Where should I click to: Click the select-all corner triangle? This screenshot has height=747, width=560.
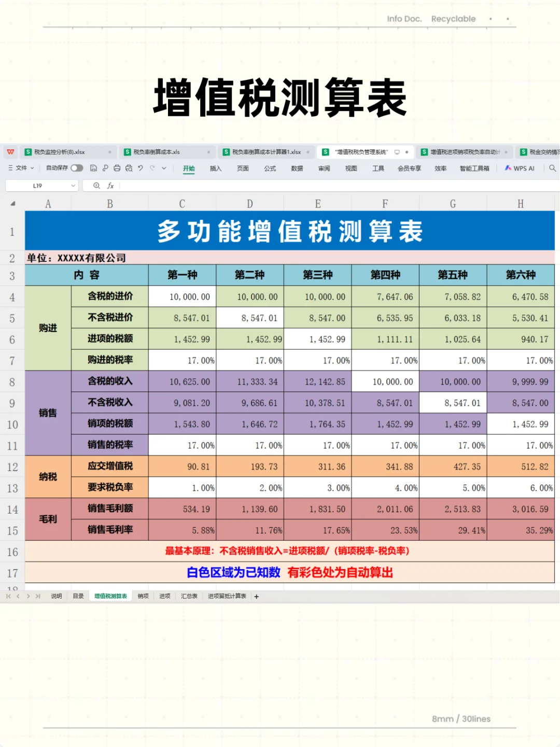(x=13, y=204)
